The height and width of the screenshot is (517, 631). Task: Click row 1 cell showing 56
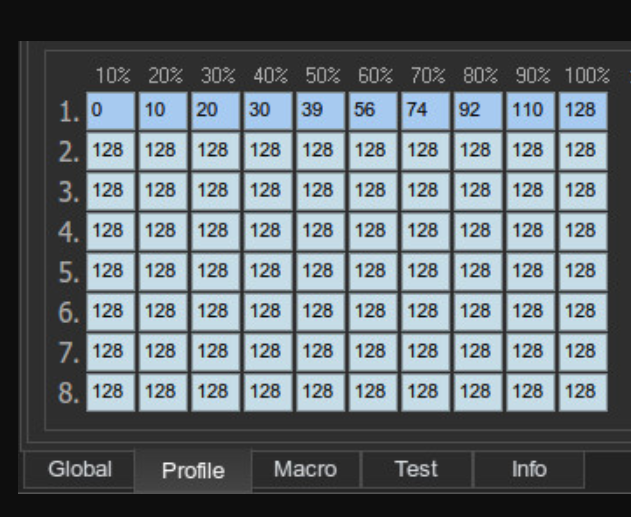tap(373, 111)
